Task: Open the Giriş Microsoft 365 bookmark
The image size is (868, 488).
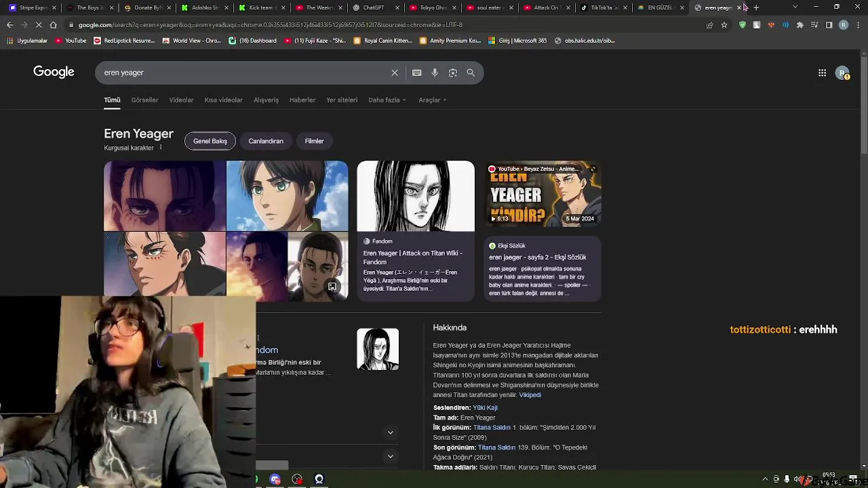Action: [518, 41]
